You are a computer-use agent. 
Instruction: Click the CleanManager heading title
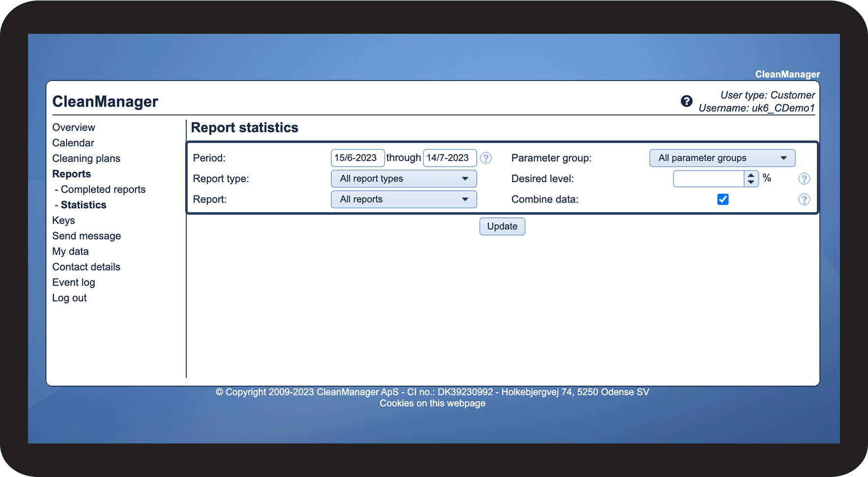click(x=105, y=101)
